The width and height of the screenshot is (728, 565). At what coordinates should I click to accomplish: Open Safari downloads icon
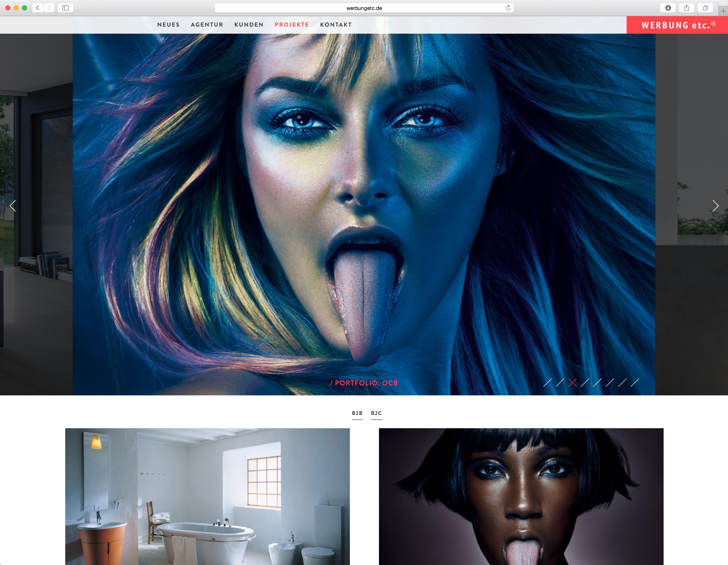668,8
